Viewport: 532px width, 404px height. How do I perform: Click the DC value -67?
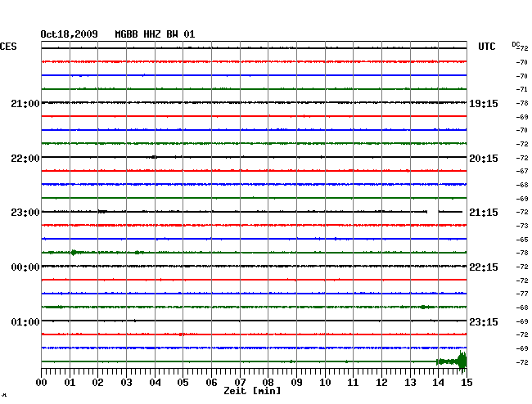click(x=521, y=171)
